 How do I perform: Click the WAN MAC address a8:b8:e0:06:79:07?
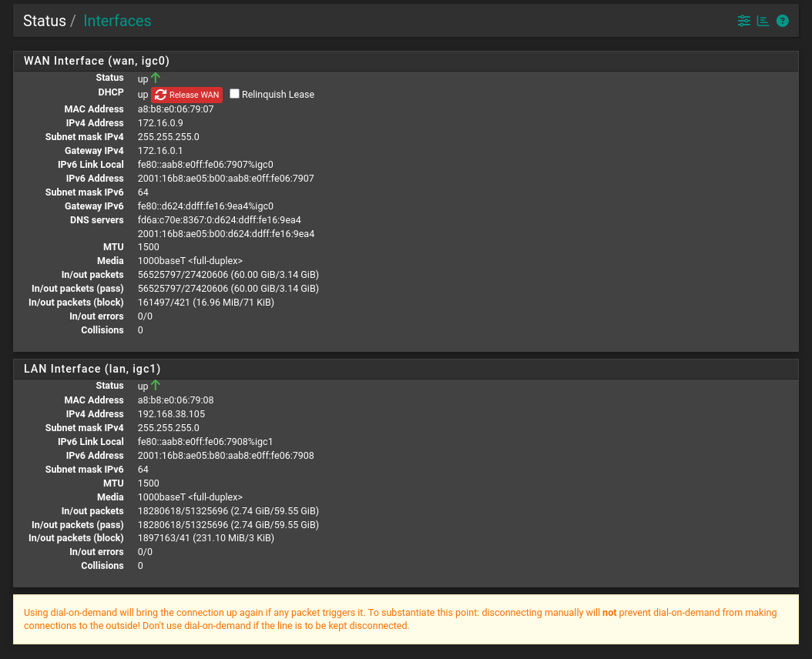coord(176,109)
